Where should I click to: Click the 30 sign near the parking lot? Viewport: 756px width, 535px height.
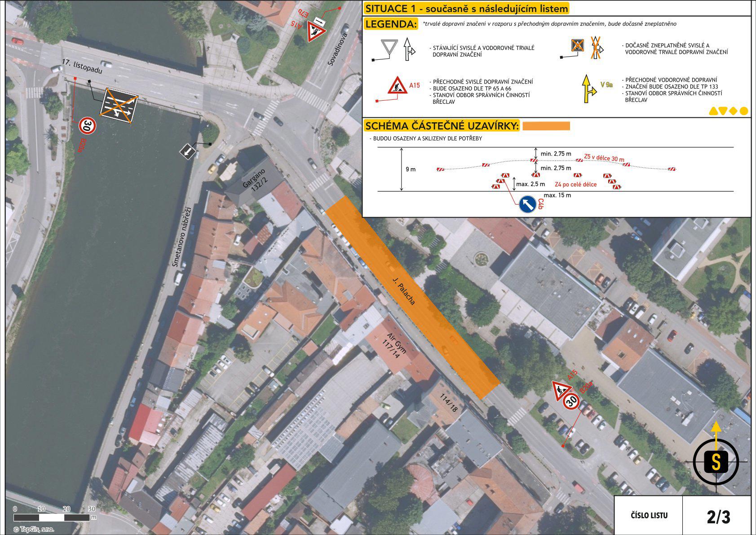[571, 401]
